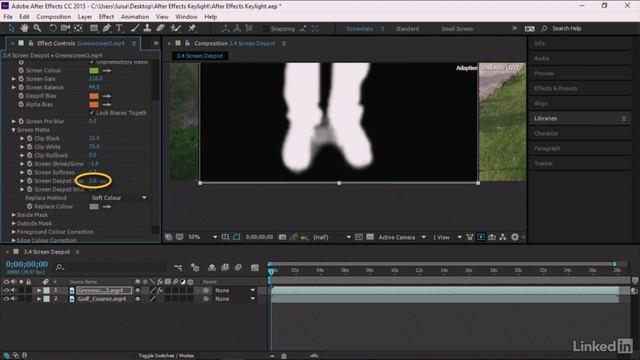
Task: Open Replace Method Soft Colour dropdown
Action: pos(118,198)
